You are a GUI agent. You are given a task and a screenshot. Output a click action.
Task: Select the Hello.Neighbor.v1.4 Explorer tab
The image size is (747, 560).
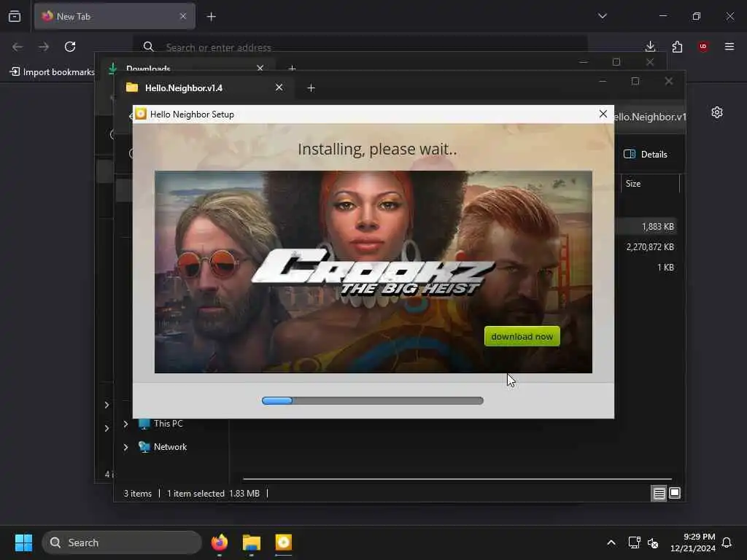(205, 87)
